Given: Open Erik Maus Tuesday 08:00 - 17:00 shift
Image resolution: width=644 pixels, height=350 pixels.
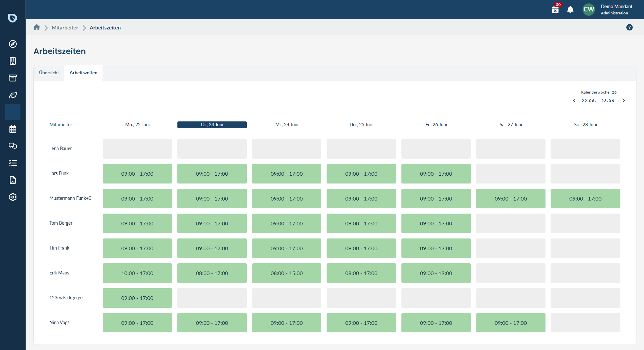Looking at the screenshot, I should [x=212, y=273].
